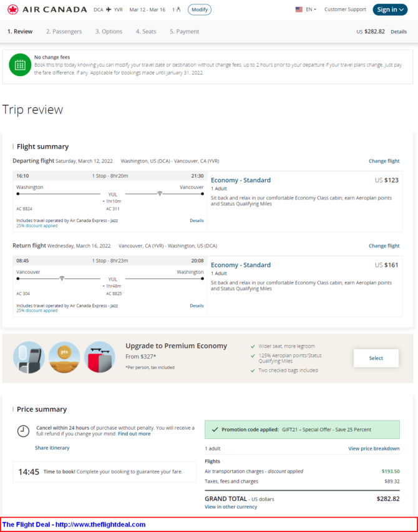
Task: Click Change flight for the departing flight
Action: (384, 161)
